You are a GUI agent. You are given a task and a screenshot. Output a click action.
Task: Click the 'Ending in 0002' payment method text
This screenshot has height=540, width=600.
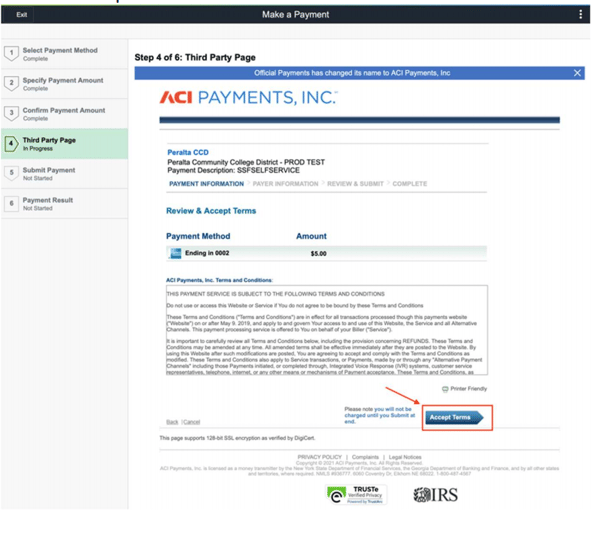click(207, 253)
